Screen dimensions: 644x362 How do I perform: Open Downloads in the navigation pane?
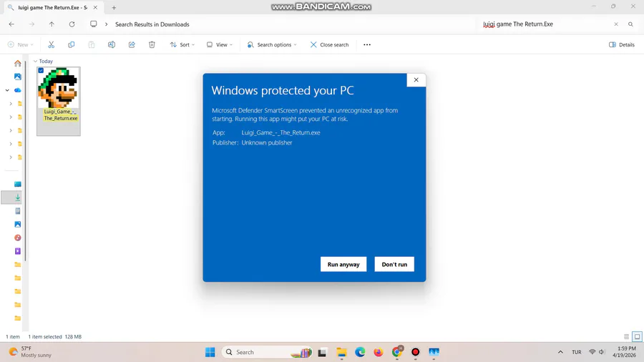pos(18,197)
